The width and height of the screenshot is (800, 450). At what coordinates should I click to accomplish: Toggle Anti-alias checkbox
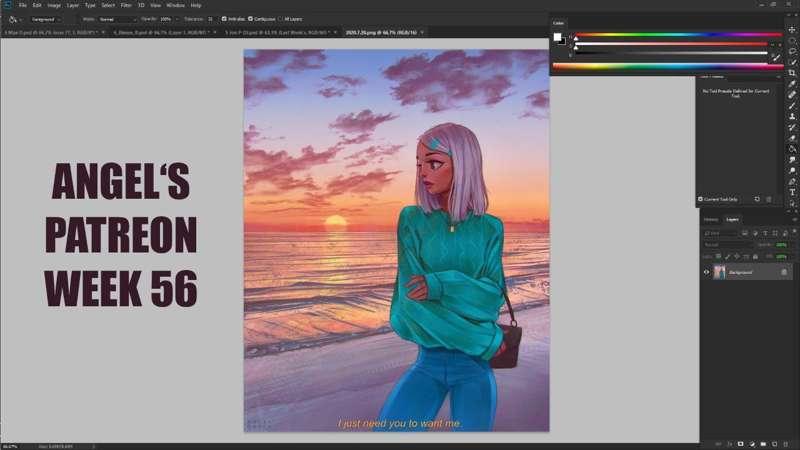click(x=224, y=19)
